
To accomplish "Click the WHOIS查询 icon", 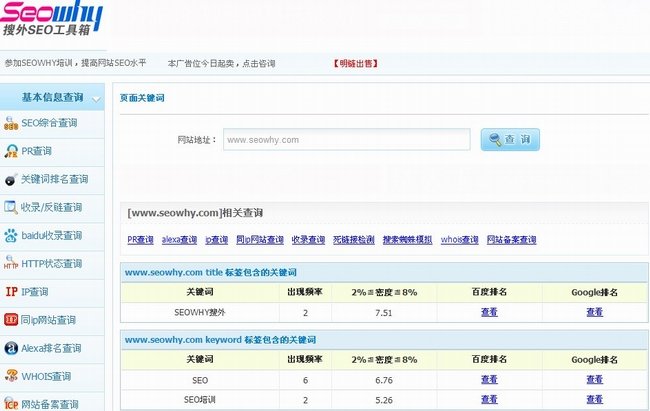I will point(11,376).
